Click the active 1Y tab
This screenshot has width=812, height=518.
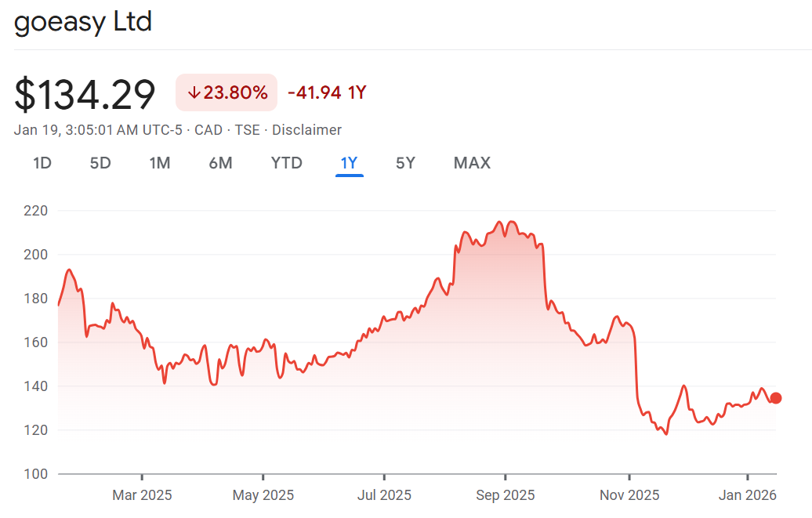click(349, 163)
